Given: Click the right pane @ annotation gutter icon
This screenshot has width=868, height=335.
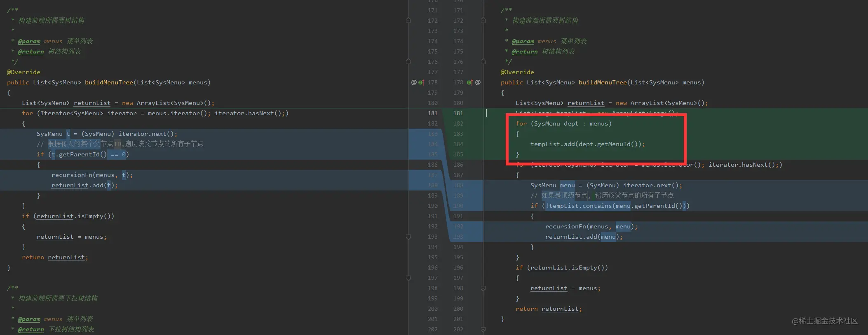Looking at the screenshot, I should coord(478,82).
